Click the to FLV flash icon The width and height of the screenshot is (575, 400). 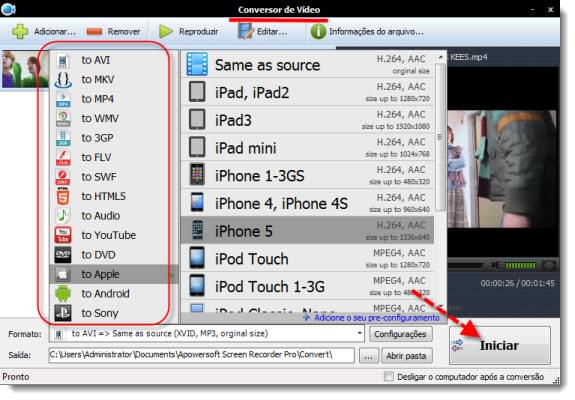[63, 158]
